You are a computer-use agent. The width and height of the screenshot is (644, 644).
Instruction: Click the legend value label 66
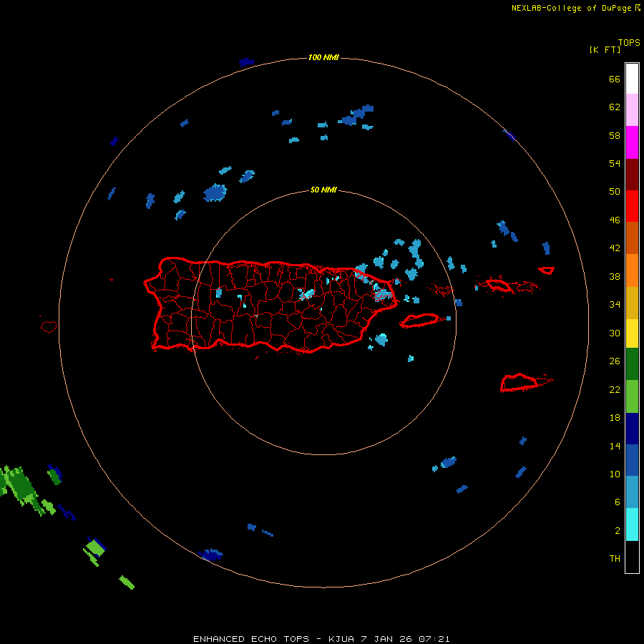tap(615, 79)
